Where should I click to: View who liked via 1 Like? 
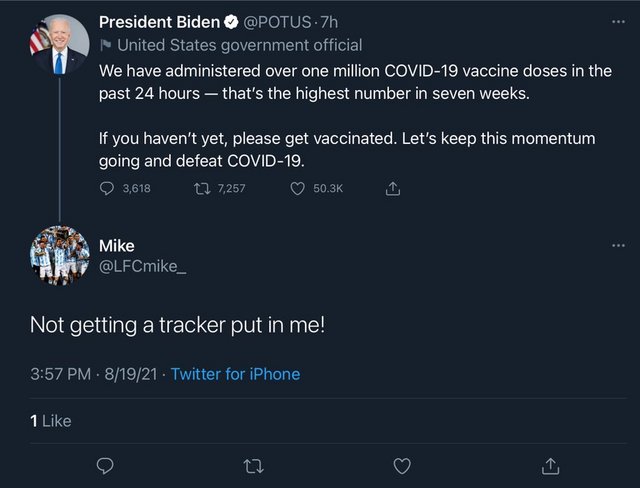[x=51, y=421]
